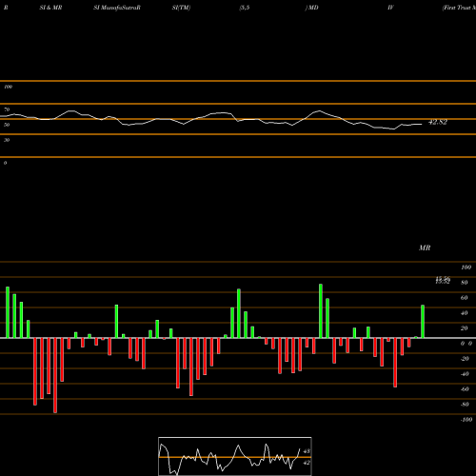The height and width of the screenshot is (476, 476).
Task: Click the -60 label on the MR axis
Action: tap(465, 389)
